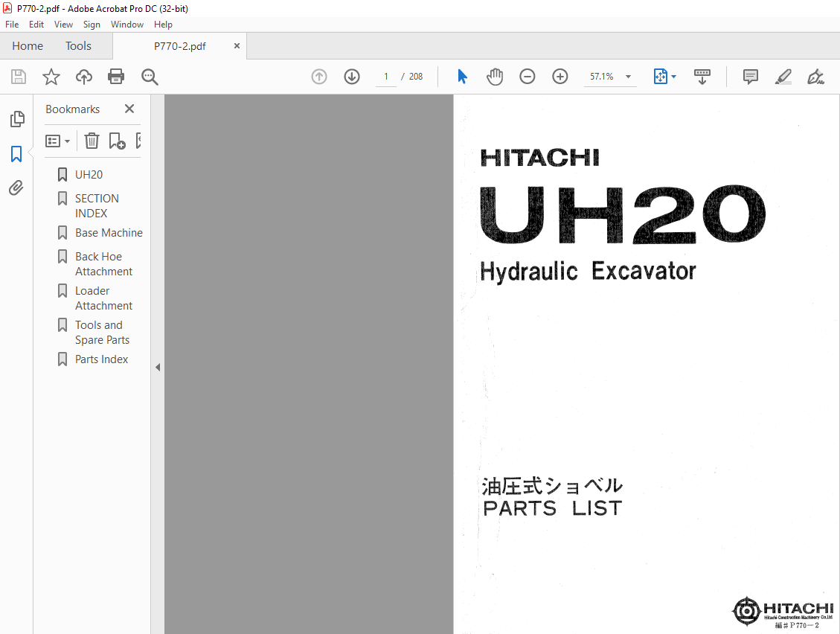The image size is (840, 634).
Task: Open the Sign document tool
Action: coord(816,77)
